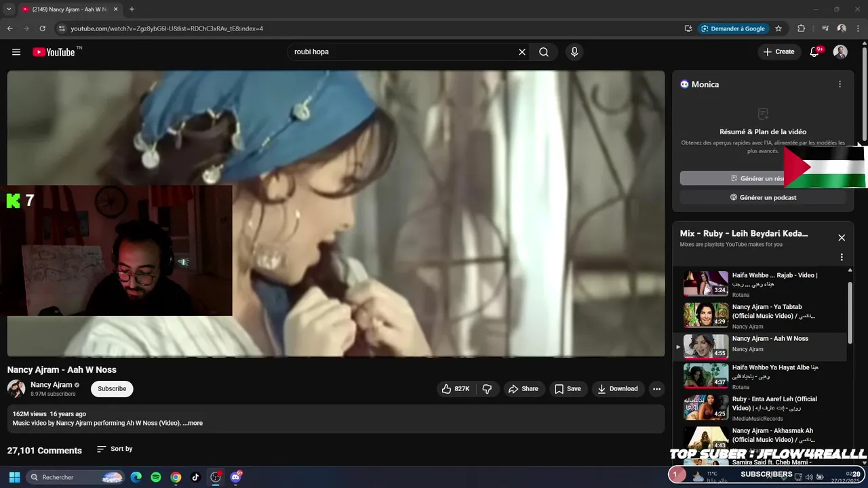This screenshot has width=868, height=488.
Task: Close the Nancy Ajram browser tab
Action: tap(115, 9)
